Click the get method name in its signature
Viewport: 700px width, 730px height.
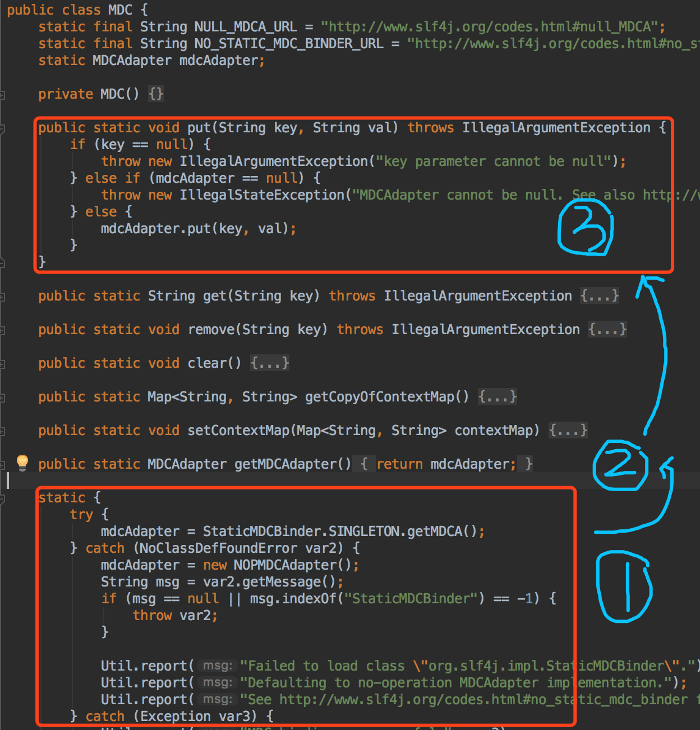pyautogui.click(x=214, y=296)
